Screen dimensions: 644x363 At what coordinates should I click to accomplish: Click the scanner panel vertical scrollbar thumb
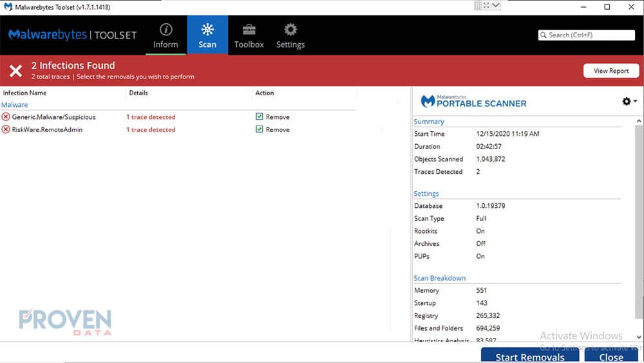pyautogui.click(x=639, y=222)
